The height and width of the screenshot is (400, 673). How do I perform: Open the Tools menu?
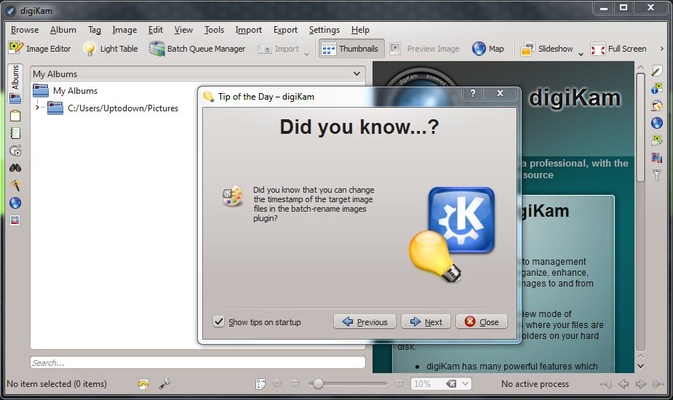214,30
